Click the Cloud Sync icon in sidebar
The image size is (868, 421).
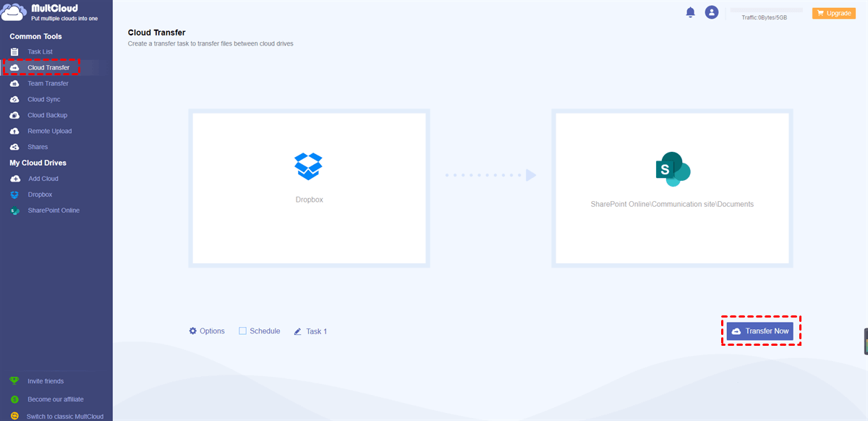click(x=14, y=100)
